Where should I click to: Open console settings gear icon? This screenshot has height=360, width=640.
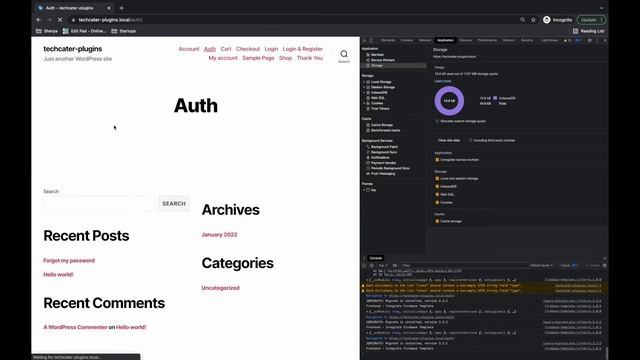604,265
